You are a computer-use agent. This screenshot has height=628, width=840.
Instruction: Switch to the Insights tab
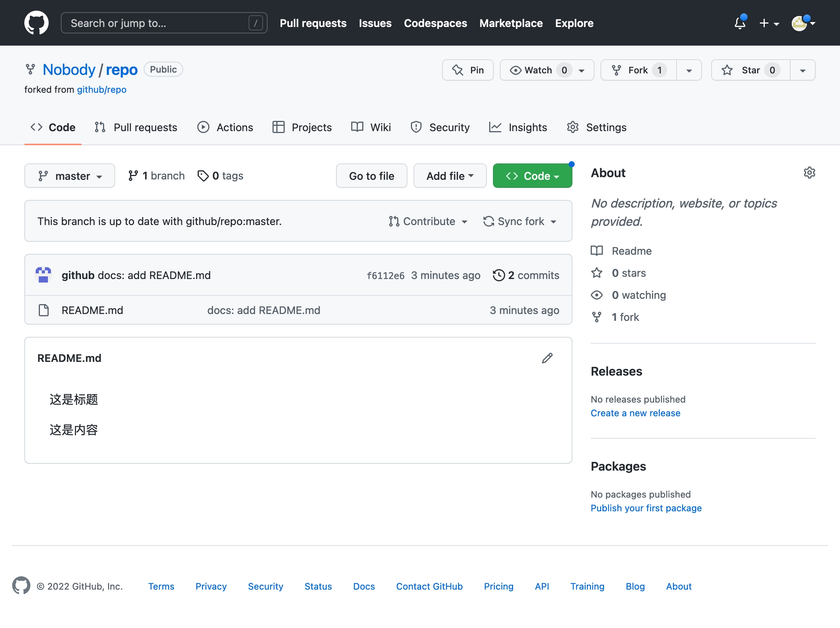pyautogui.click(x=518, y=127)
